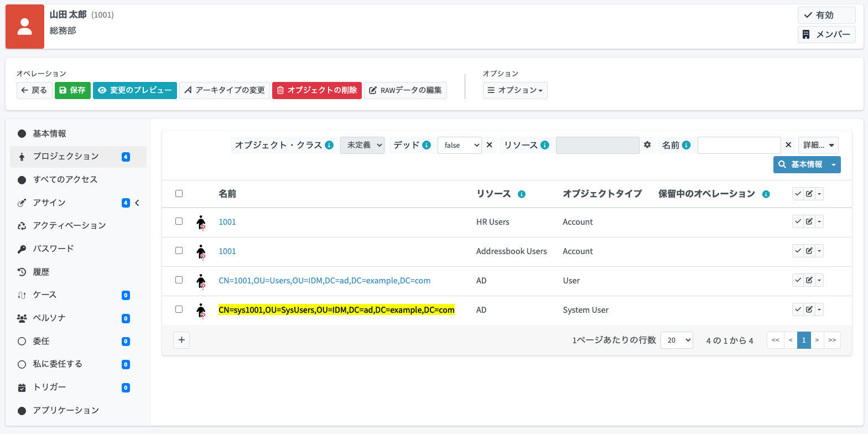868x434 pixels.
Task: Click the red user avatar icon
Action: point(25,27)
